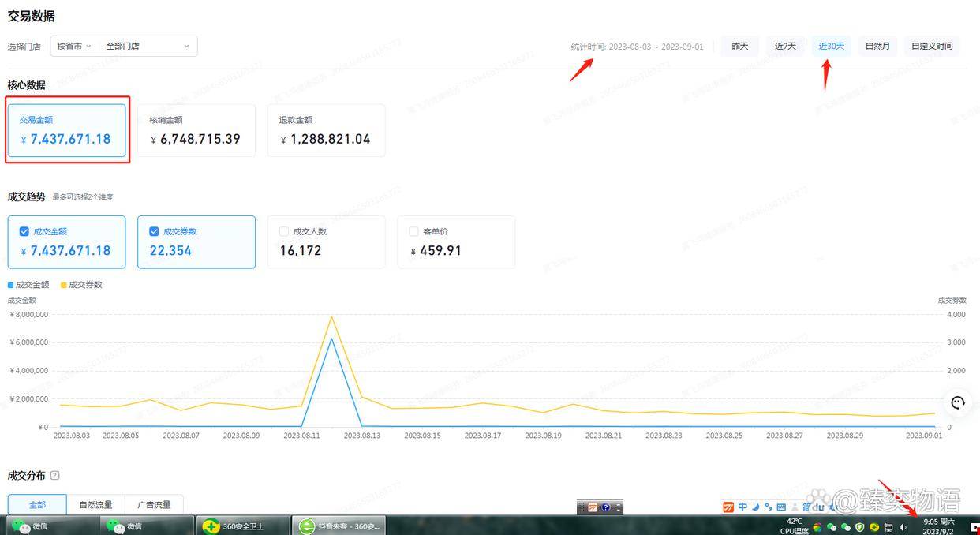The width and height of the screenshot is (980, 535).
Task: Click the green 360 shield tray icon
Action: click(x=860, y=527)
